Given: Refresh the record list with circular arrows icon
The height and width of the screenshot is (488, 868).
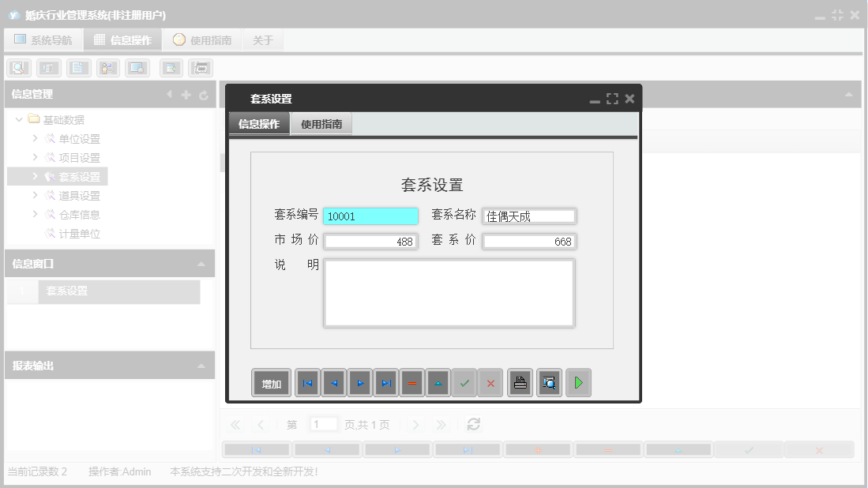Looking at the screenshot, I should [472, 424].
